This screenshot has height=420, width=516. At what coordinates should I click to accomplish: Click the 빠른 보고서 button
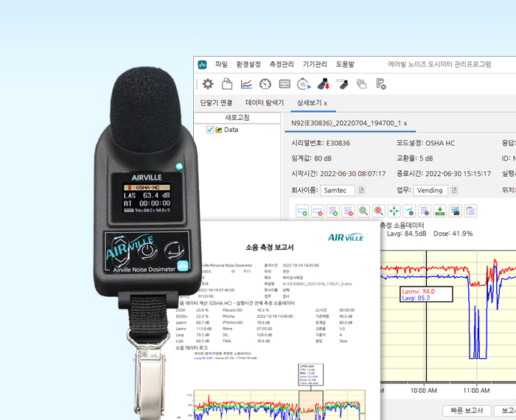pos(467,410)
